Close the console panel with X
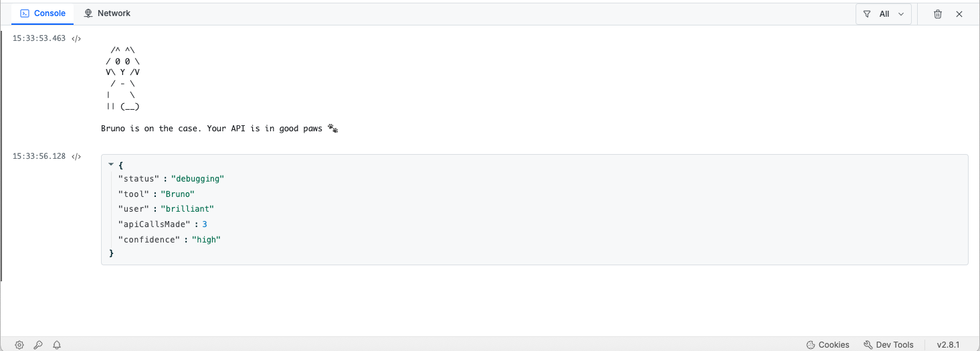Image resolution: width=980 pixels, height=351 pixels. (x=959, y=14)
